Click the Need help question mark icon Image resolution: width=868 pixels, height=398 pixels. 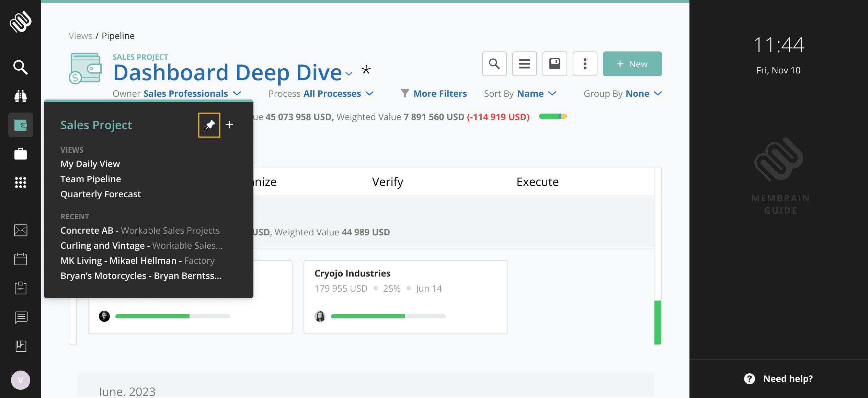coord(750,379)
